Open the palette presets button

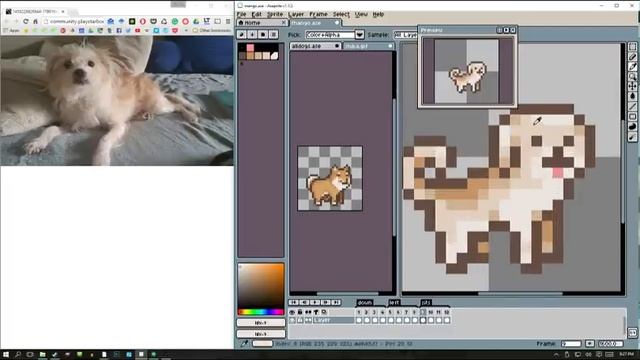point(263,35)
